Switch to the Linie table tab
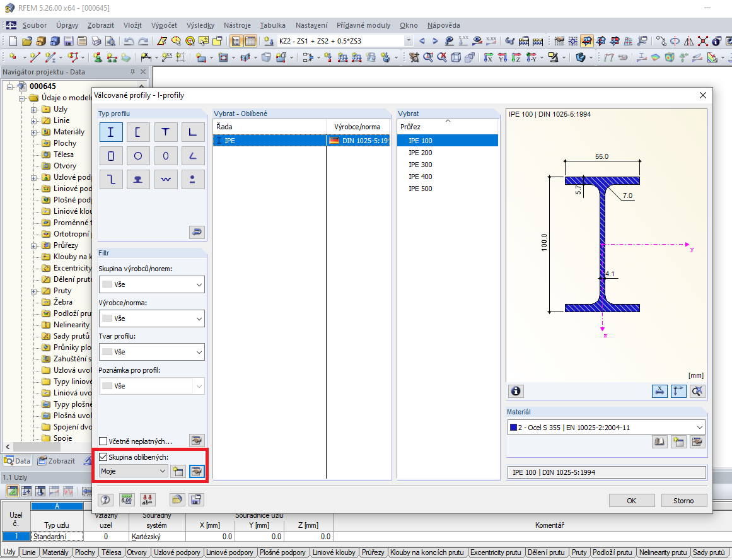The width and height of the screenshot is (732, 560). [x=28, y=552]
